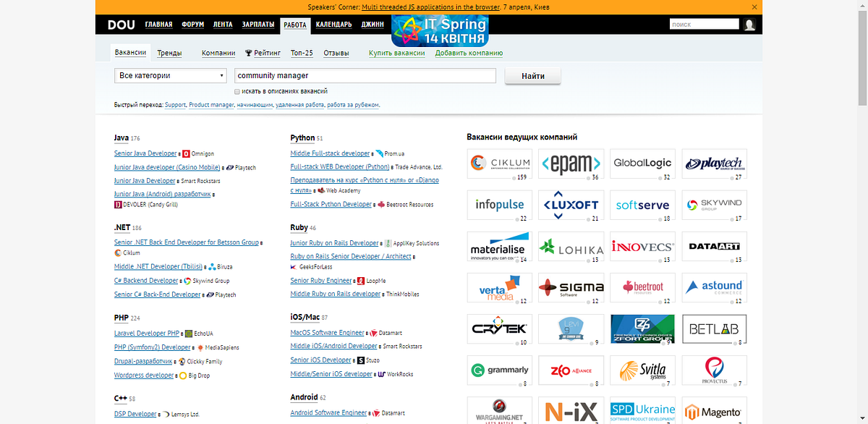Viewport: 868px width, 424px height.
Task: Open Sigma Software logo tile
Action: 571,288
